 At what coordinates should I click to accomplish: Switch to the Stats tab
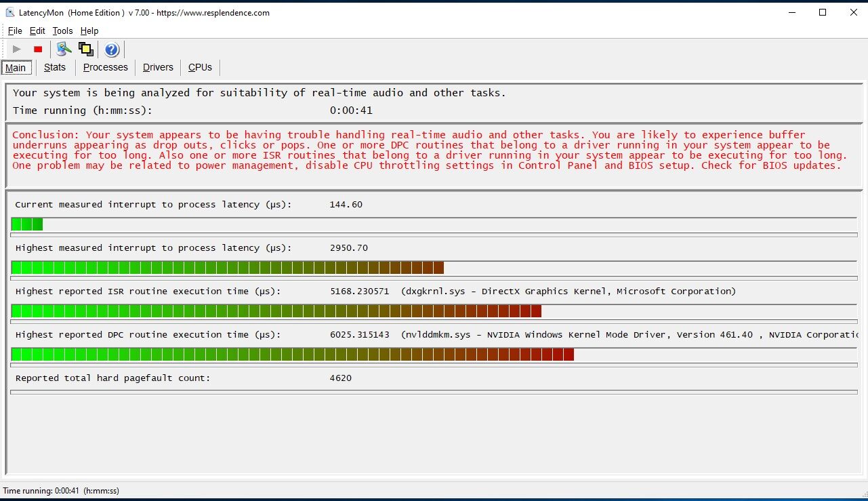coord(55,67)
